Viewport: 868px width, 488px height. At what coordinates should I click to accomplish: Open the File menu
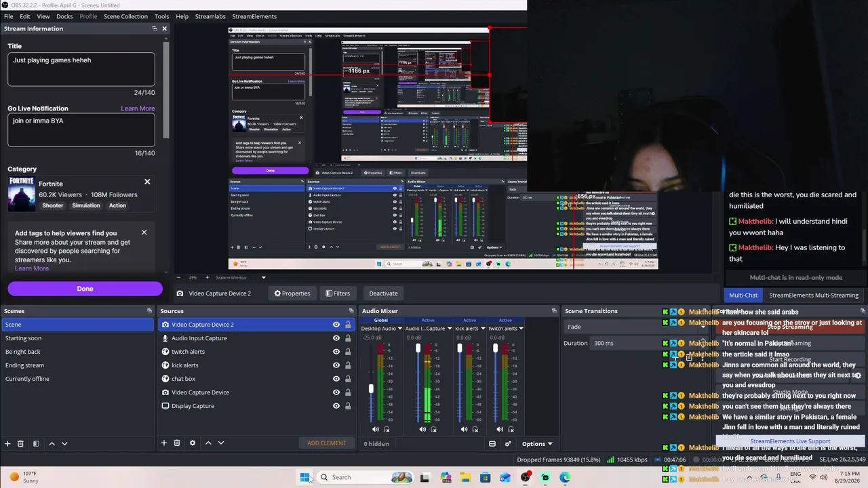pyautogui.click(x=9, y=16)
